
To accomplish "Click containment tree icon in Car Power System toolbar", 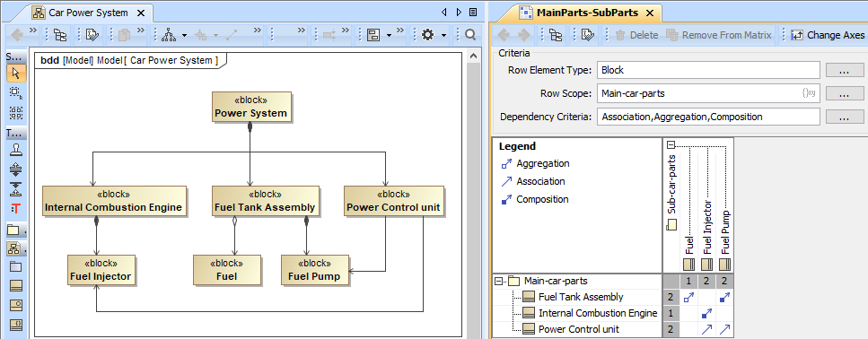I will coord(60,35).
